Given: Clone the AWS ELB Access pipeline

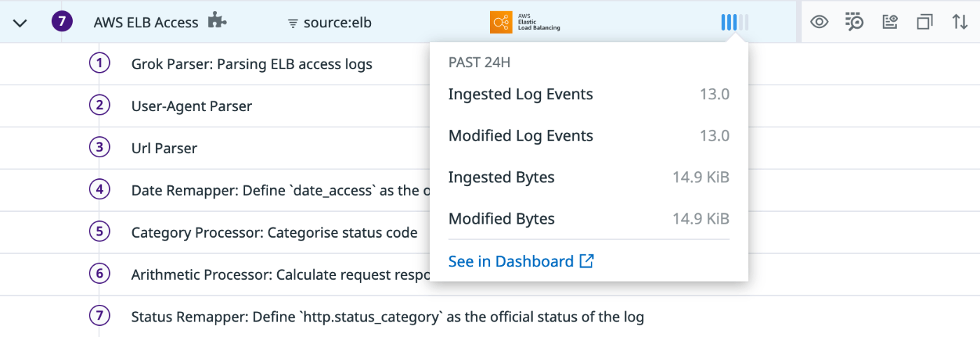Looking at the screenshot, I should coord(925,22).
